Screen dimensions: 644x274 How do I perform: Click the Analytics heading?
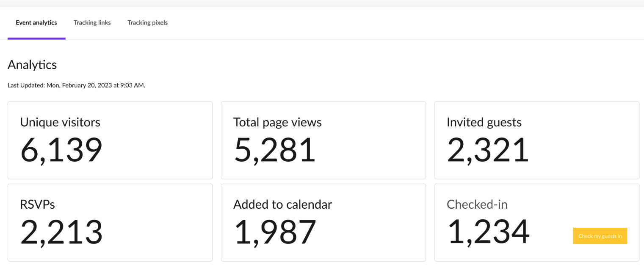coord(32,64)
